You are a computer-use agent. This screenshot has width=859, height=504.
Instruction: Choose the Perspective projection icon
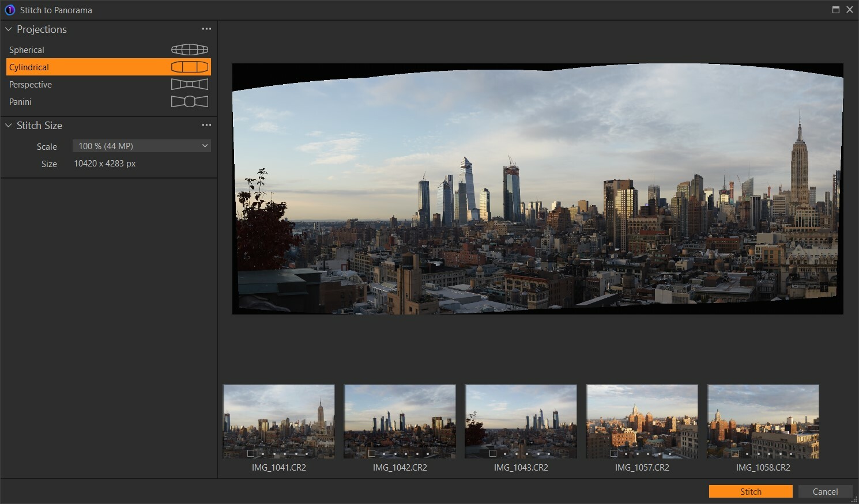(189, 84)
